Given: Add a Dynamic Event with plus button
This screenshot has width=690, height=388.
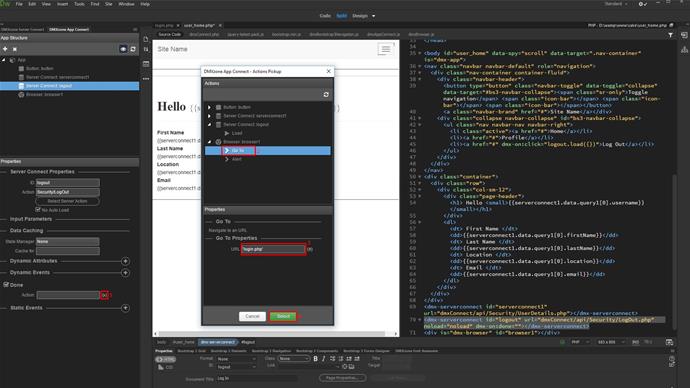Looking at the screenshot, I should point(125,273).
